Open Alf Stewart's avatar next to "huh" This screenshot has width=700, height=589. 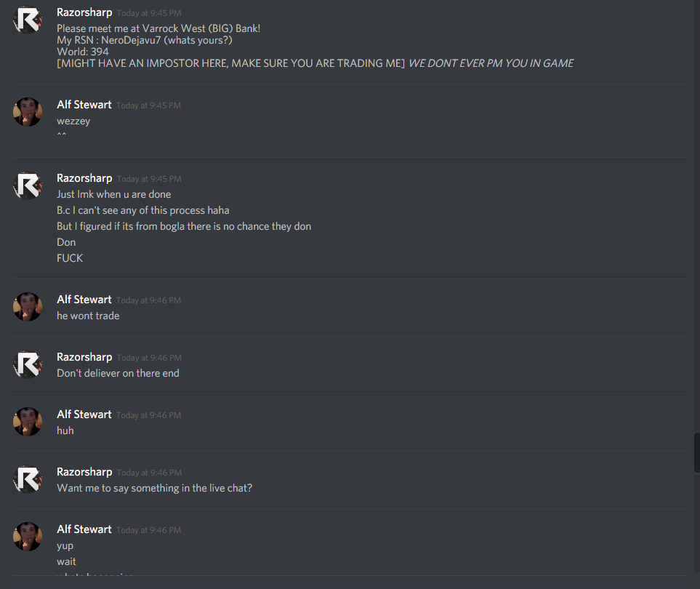[x=28, y=422]
